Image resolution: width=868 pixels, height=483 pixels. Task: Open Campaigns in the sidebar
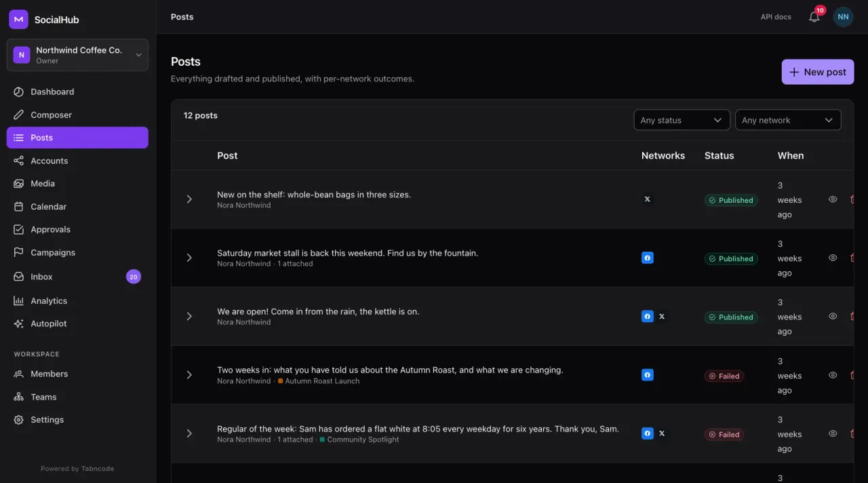77,252
